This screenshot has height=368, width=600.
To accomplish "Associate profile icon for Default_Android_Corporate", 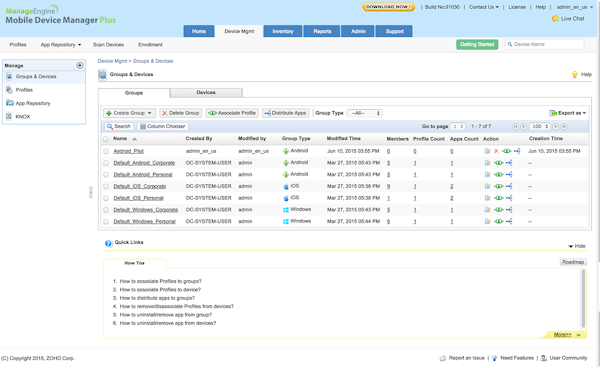I will 498,163.
